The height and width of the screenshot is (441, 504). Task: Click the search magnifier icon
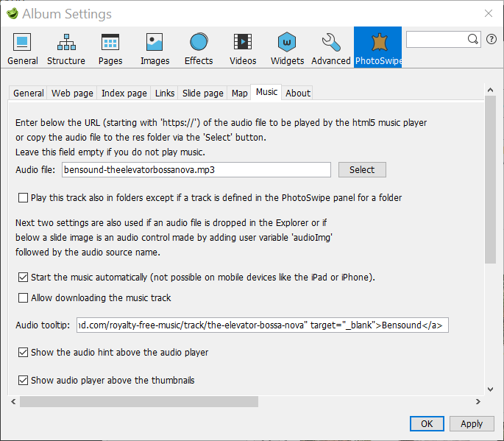(473, 39)
